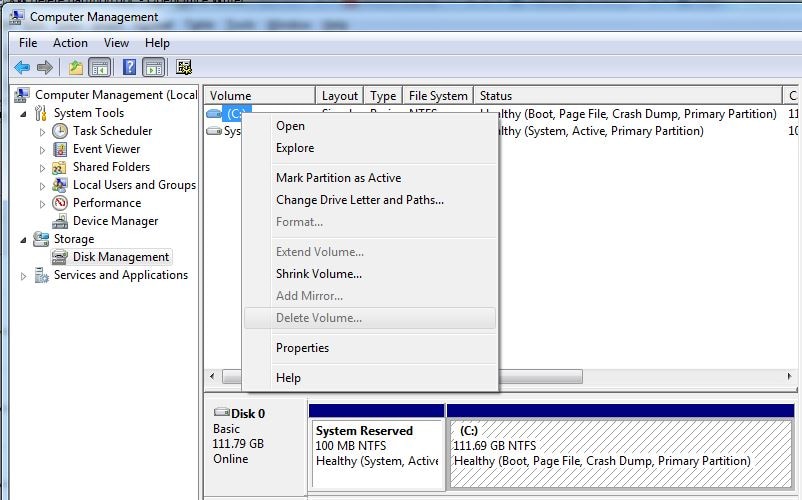Image resolution: width=802 pixels, height=500 pixels.
Task: Toggle the Show/Hide Console Tree icon
Action: coord(100,67)
